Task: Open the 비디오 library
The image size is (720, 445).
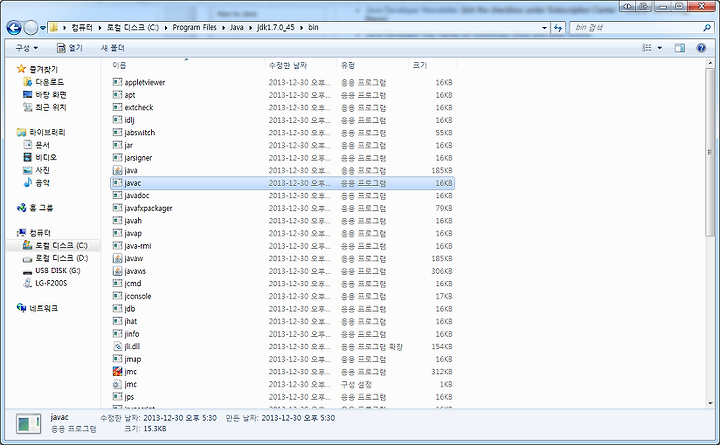Action: tap(40, 157)
